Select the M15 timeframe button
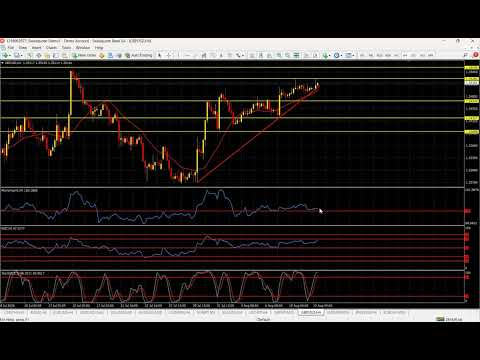This screenshot has height=360, width=480. pos(379,55)
